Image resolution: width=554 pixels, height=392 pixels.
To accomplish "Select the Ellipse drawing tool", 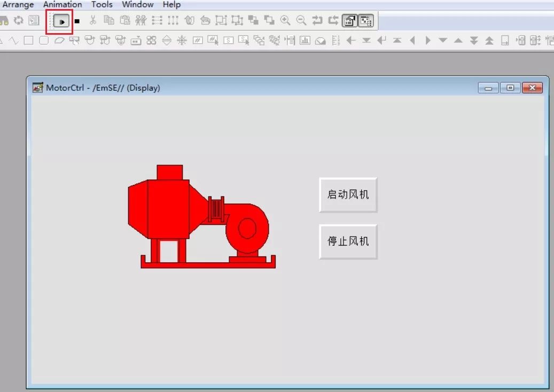I will click(x=59, y=40).
